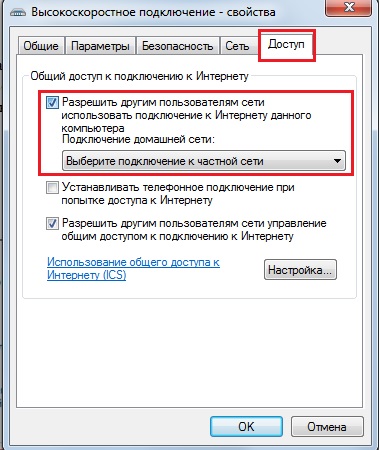Confirm settings with OK button

[x=246, y=426]
